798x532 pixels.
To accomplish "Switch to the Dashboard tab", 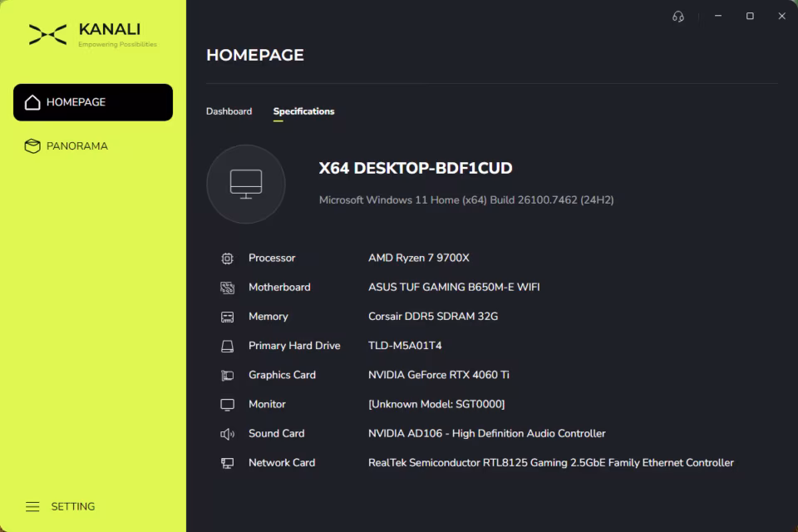I will pos(229,111).
